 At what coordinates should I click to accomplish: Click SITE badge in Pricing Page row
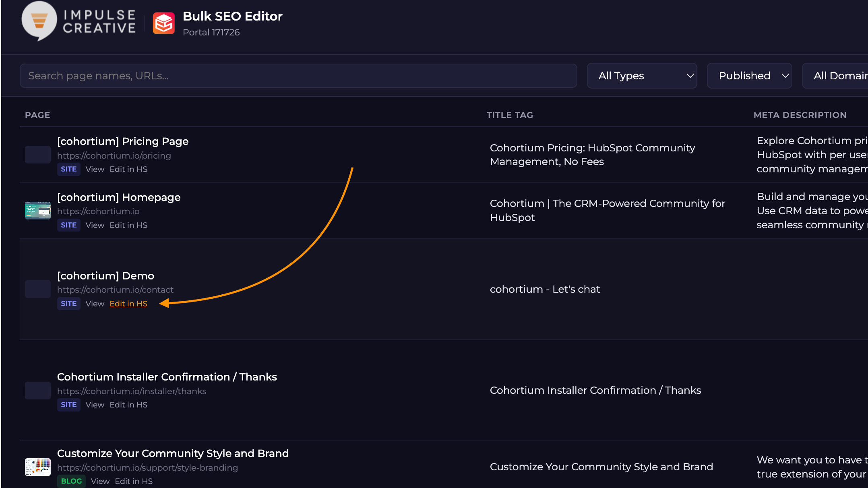coord(68,170)
